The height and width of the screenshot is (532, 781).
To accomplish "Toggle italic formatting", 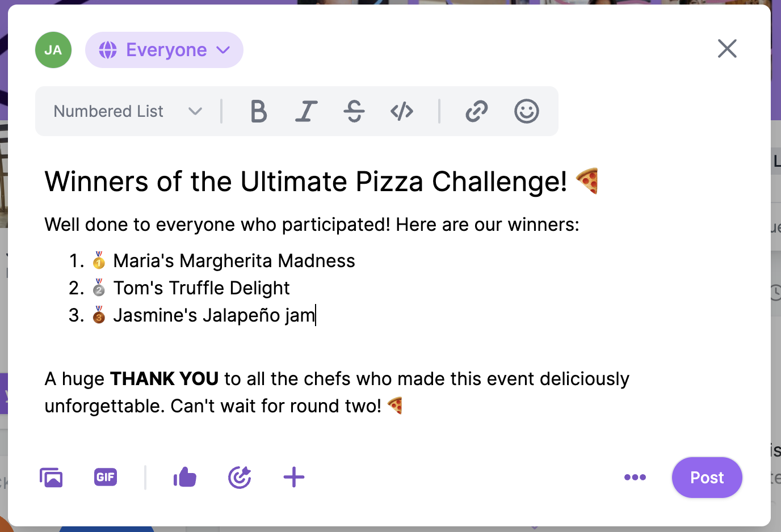I will pyautogui.click(x=306, y=111).
